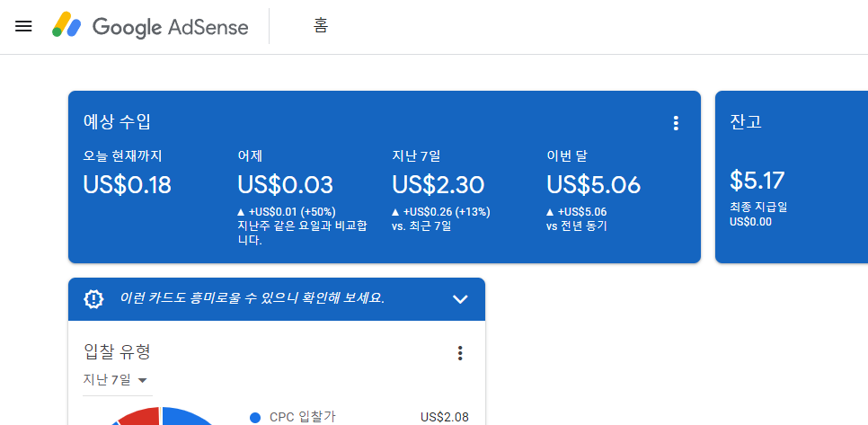Click the 이런 카드도 흥미로울 수 있으니 banner text
868x425 pixels.
coord(252,298)
